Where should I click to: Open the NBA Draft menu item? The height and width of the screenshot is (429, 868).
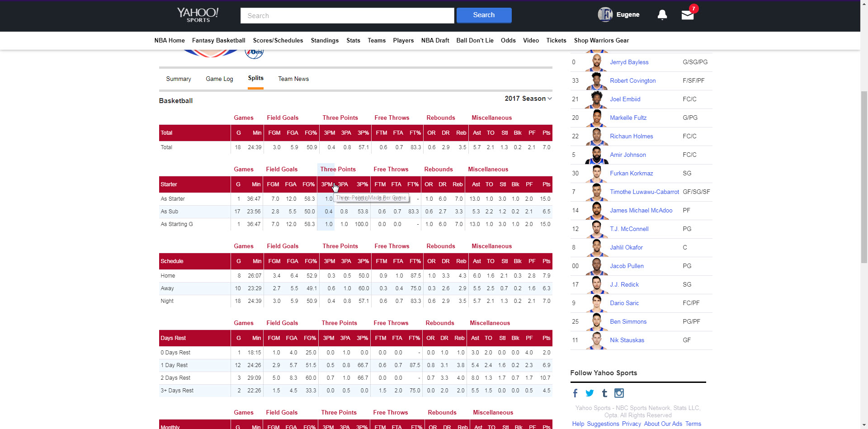[x=435, y=41]
